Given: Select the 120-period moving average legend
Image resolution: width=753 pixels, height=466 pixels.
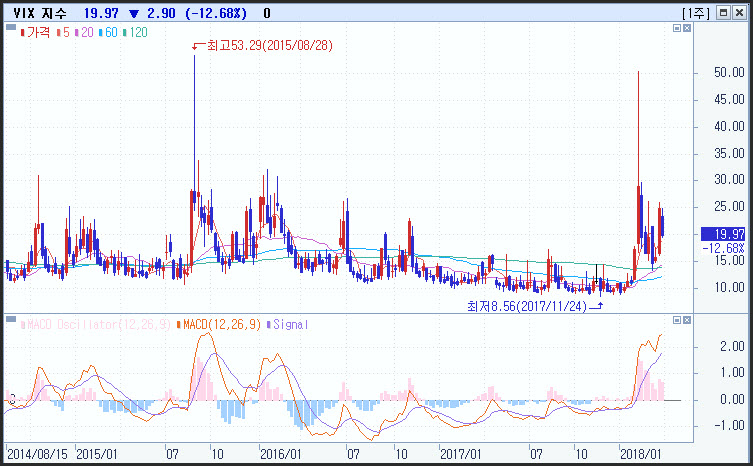Looking at the screenshot, I should (135, 32).
